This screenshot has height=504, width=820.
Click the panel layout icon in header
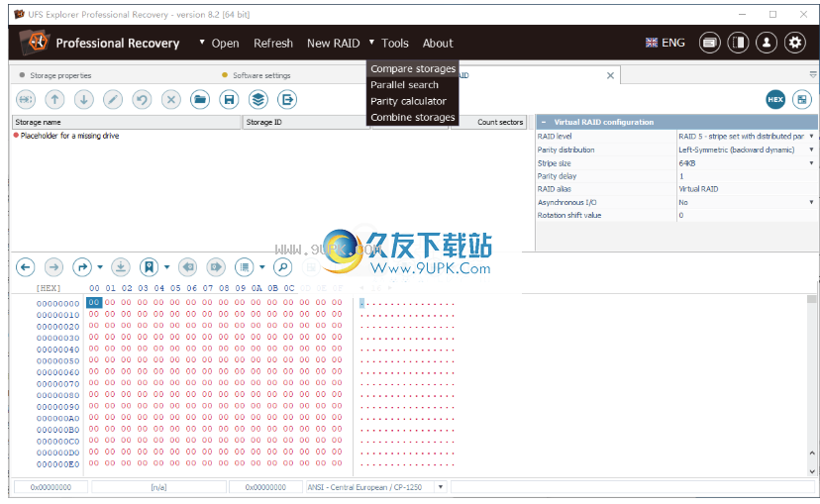pyautogui.click(x=738, y=43)
